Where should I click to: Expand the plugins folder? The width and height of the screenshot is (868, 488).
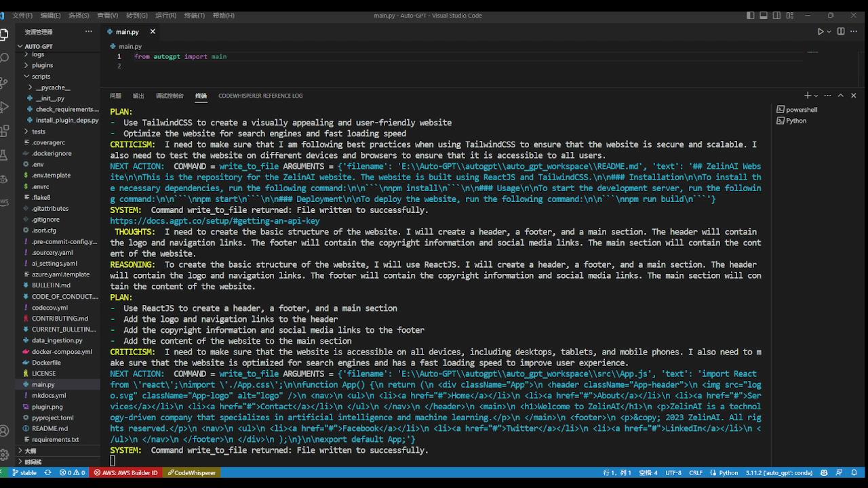coord(57,65)
